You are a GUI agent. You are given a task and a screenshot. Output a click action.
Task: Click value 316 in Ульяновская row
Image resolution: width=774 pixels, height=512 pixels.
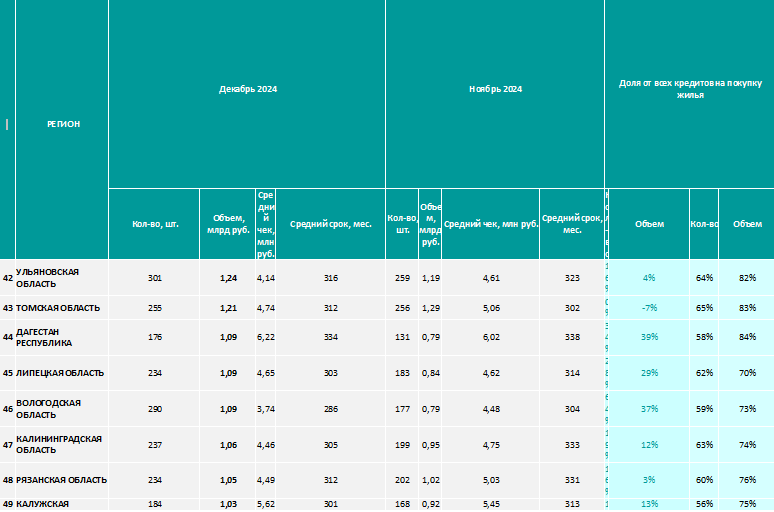(331, 278)
